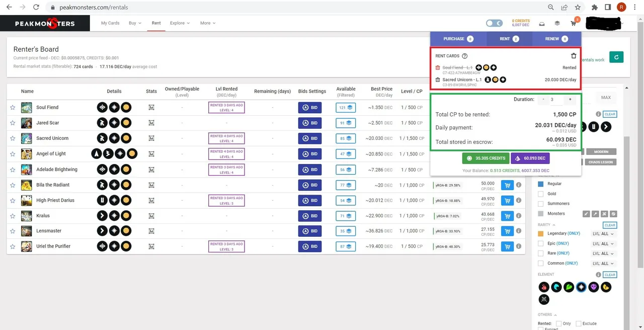The width and height of the screenshot is (644, 330).
Task: Enable the Summoners checkbox
Action: tap(541, 204)
